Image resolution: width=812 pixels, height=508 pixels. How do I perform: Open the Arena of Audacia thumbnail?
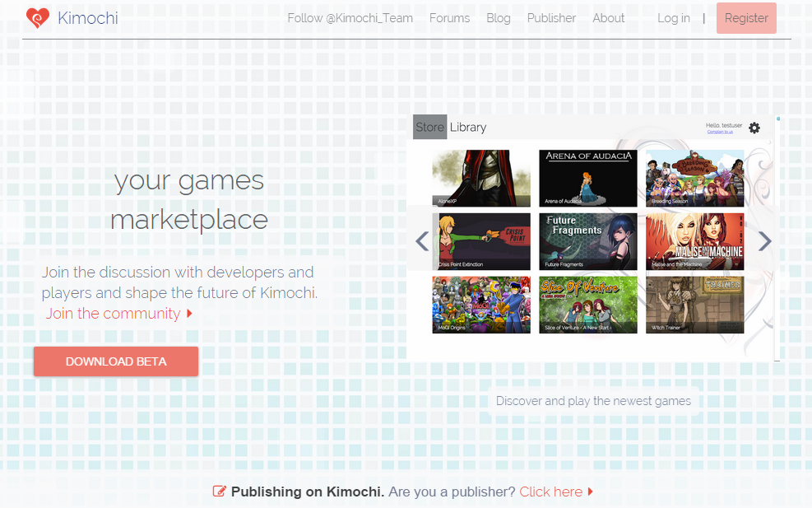pyautogui.click(x=587, y=179)
